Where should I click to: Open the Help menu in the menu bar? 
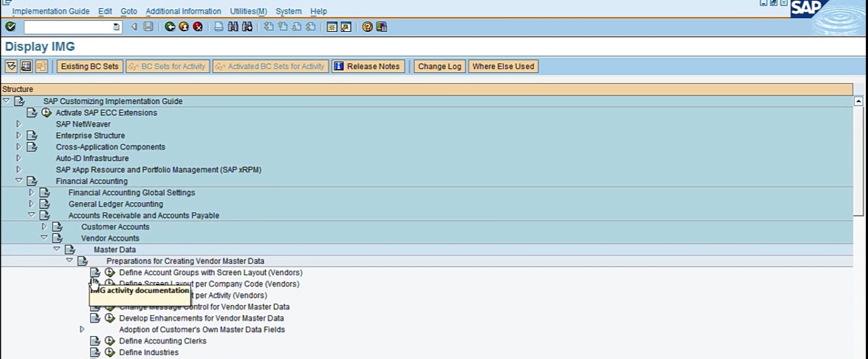(319, 11)
